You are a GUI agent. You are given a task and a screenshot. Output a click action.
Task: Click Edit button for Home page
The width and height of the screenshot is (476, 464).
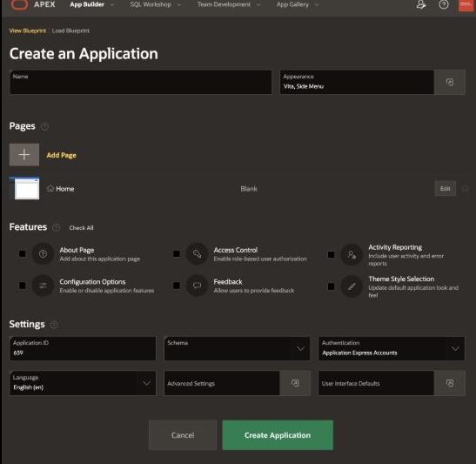click(x=445, y=189)
